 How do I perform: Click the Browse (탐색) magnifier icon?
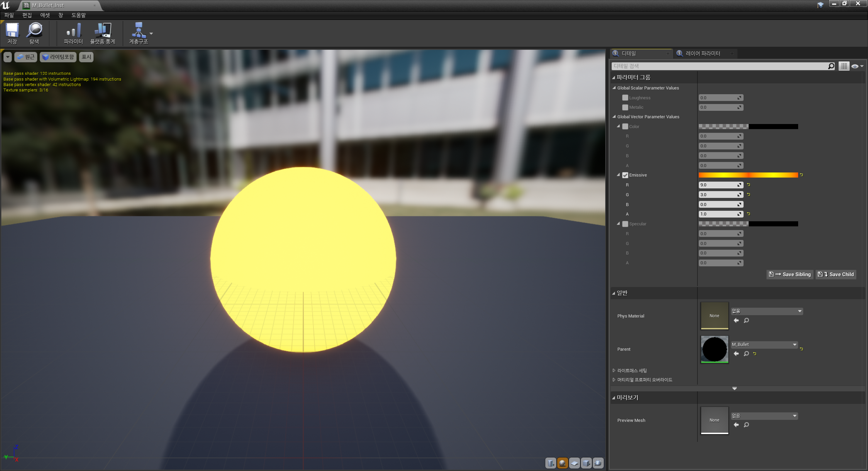point(34,33)
